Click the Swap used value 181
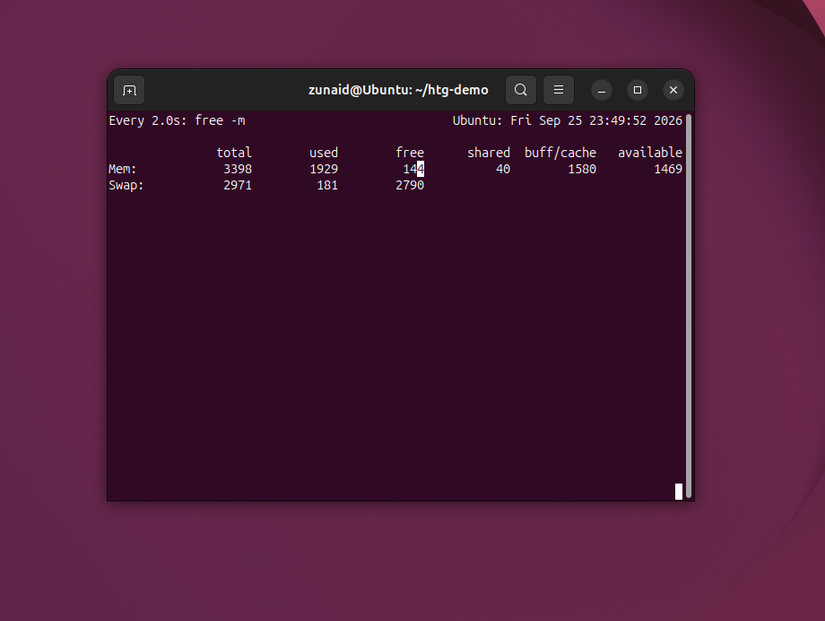The width and height of the screenshot is (825, 621). (x=327, y=185)
